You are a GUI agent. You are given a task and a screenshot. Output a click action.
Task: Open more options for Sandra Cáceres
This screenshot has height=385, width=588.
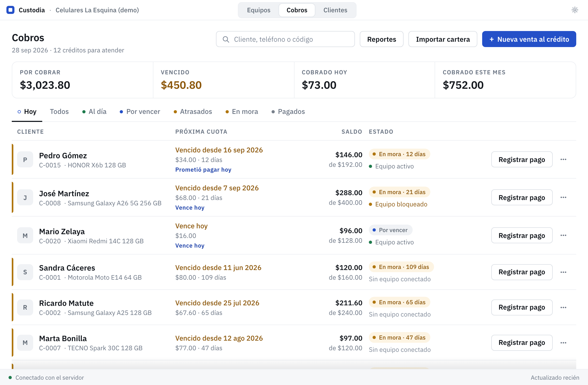point(563,272)
